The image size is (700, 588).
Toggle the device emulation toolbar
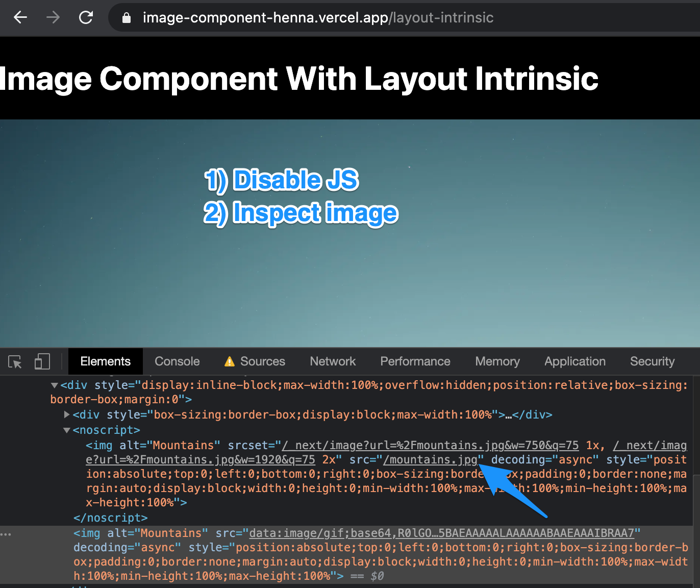(x=42, y=361)
